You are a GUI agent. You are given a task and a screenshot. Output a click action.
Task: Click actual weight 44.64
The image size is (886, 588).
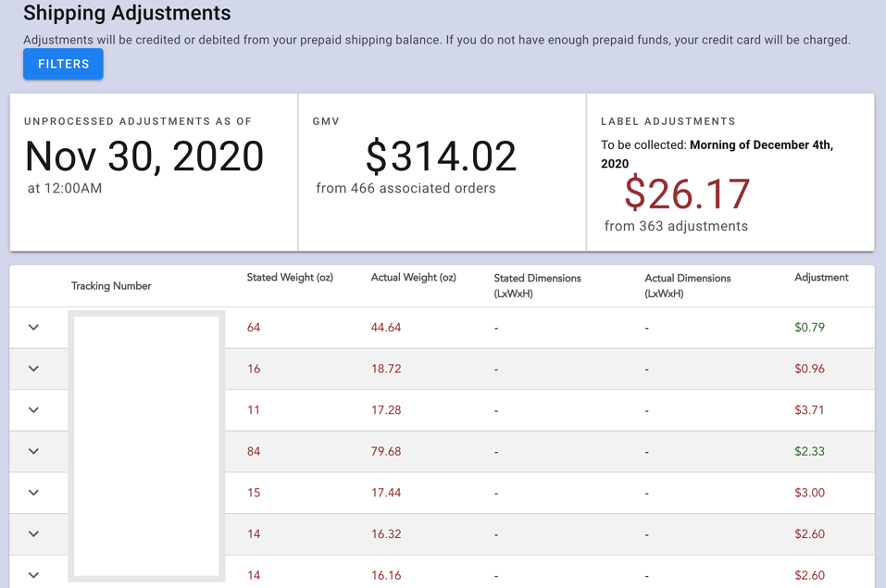[386, 328]
